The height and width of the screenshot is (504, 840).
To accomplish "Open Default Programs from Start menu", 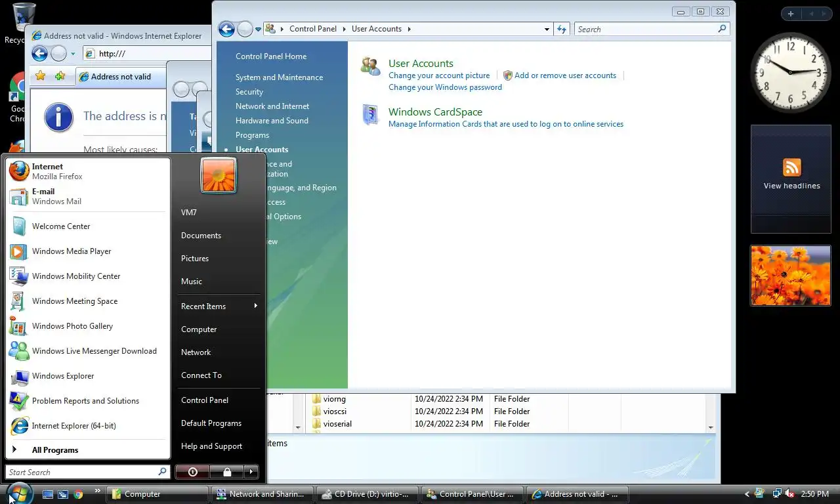I will click(x=219, y=423).
